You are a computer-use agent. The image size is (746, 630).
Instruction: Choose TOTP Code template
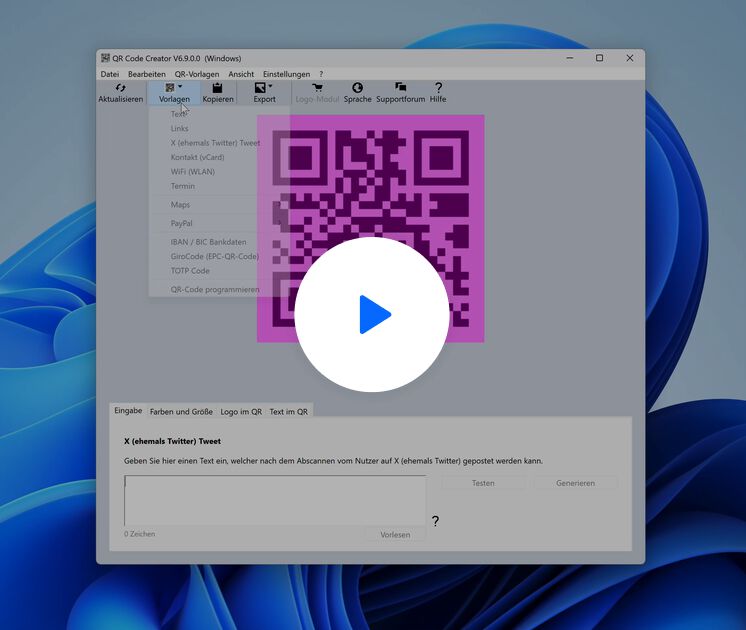[x=219, y=270]
